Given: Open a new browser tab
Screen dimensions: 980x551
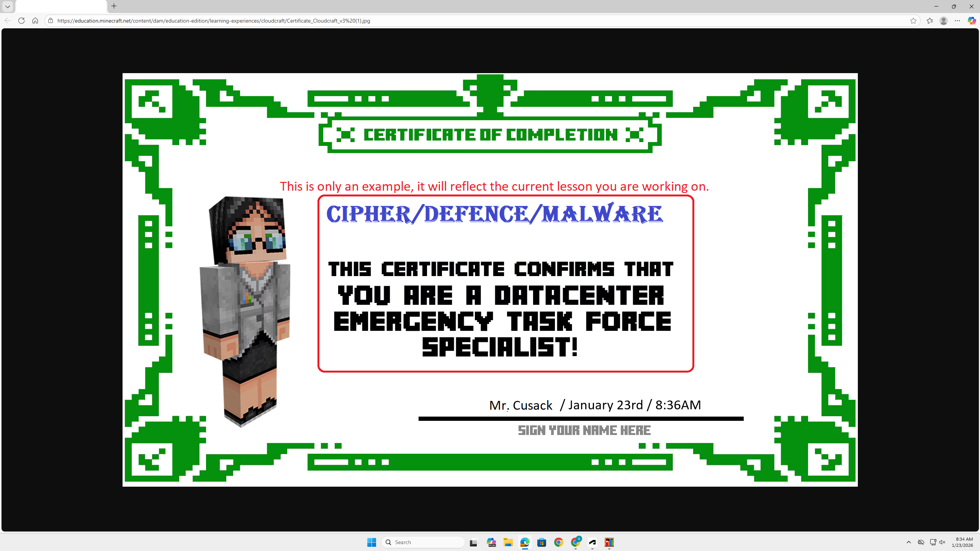Looking at the screenshot, I should (x=114, y=6).
